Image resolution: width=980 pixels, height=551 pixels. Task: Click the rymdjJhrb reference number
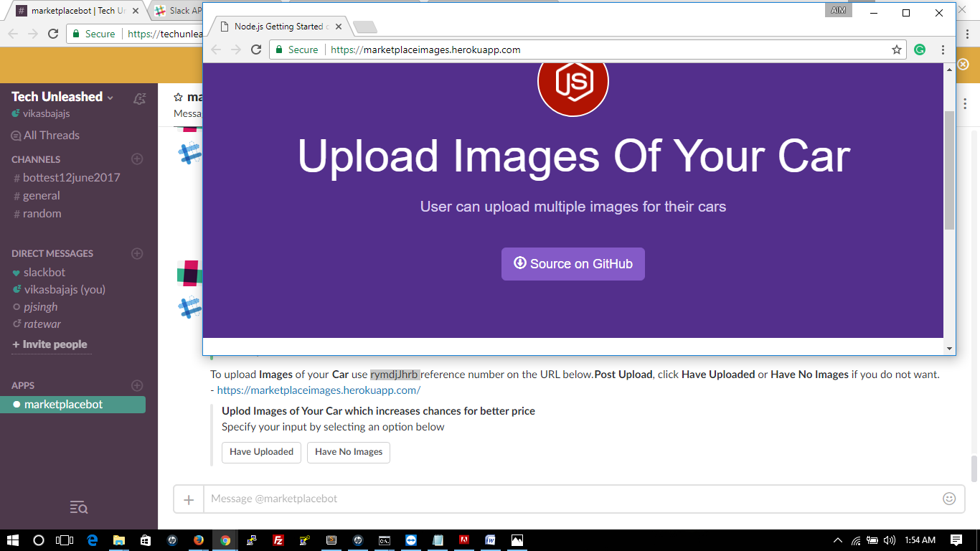395,375
